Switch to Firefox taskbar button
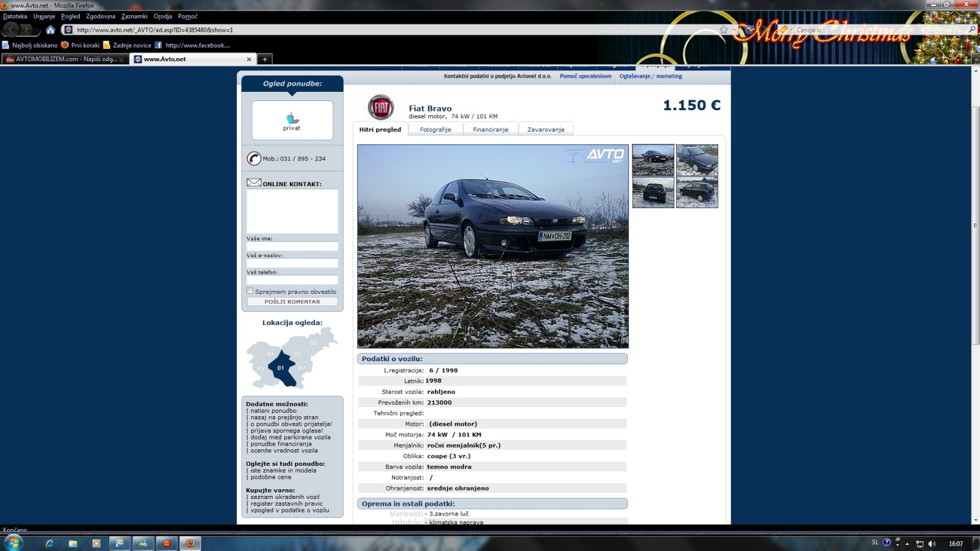980x551 pixels. click(190, 543)
